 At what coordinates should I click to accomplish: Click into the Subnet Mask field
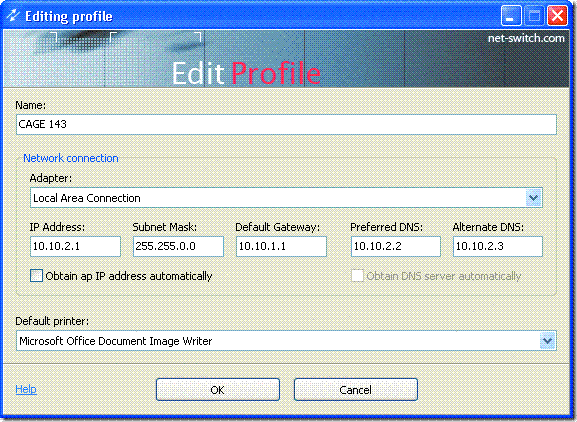(178, 246)
